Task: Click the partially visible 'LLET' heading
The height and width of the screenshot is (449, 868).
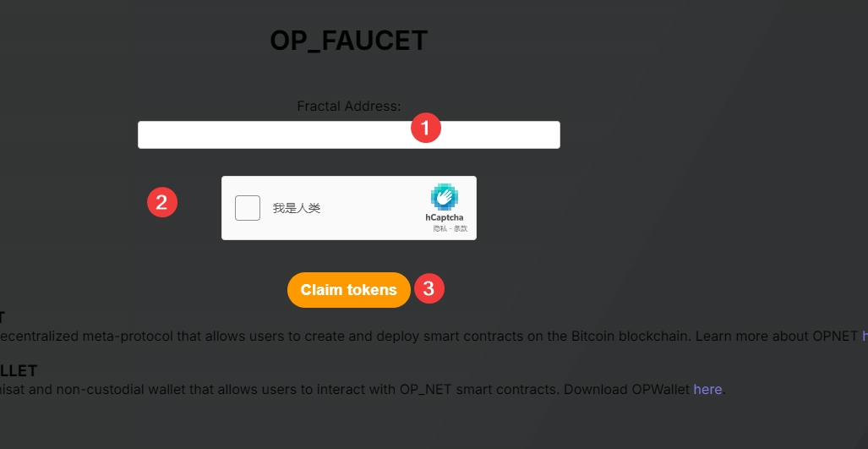Action: (x=19, y=370)
